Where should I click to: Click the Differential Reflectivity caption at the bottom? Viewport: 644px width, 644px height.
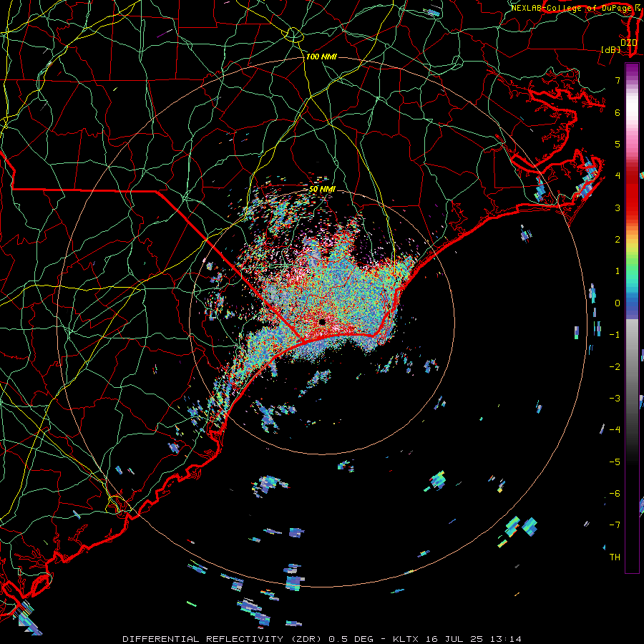[322, 639]
